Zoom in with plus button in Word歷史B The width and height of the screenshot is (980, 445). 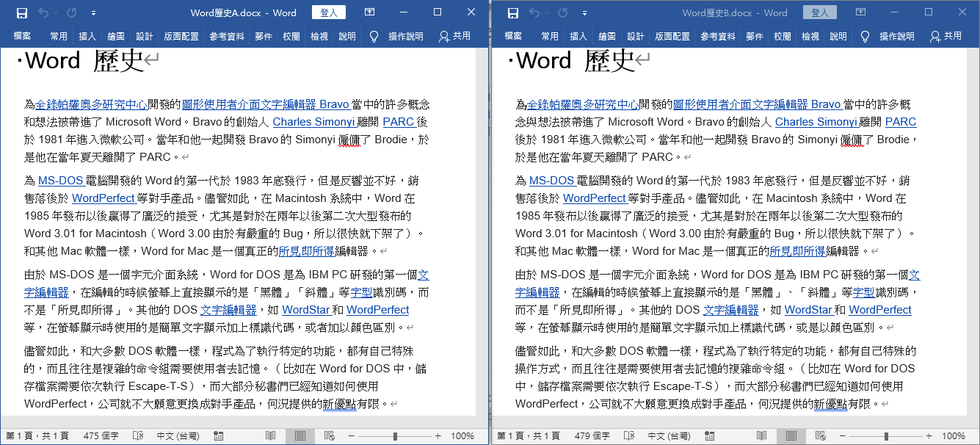929,435
